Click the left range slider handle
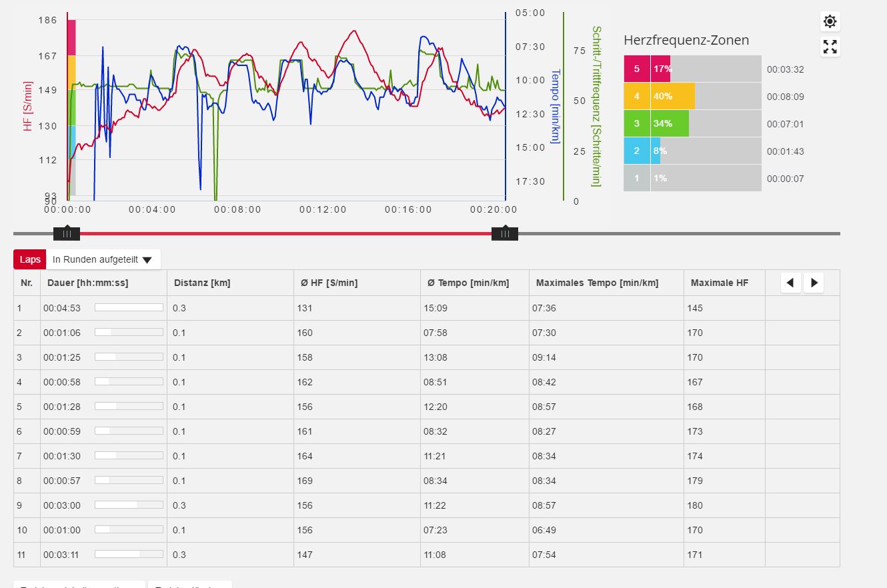 click(x=67, y=233)
